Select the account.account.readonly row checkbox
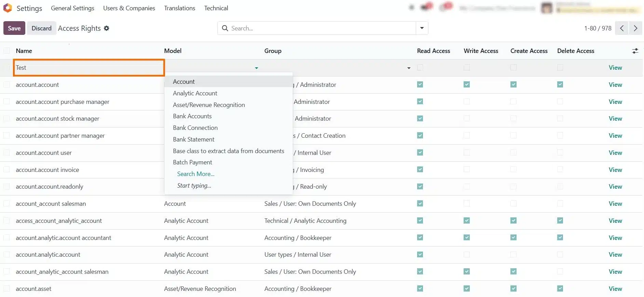 [x=6, y=187]
